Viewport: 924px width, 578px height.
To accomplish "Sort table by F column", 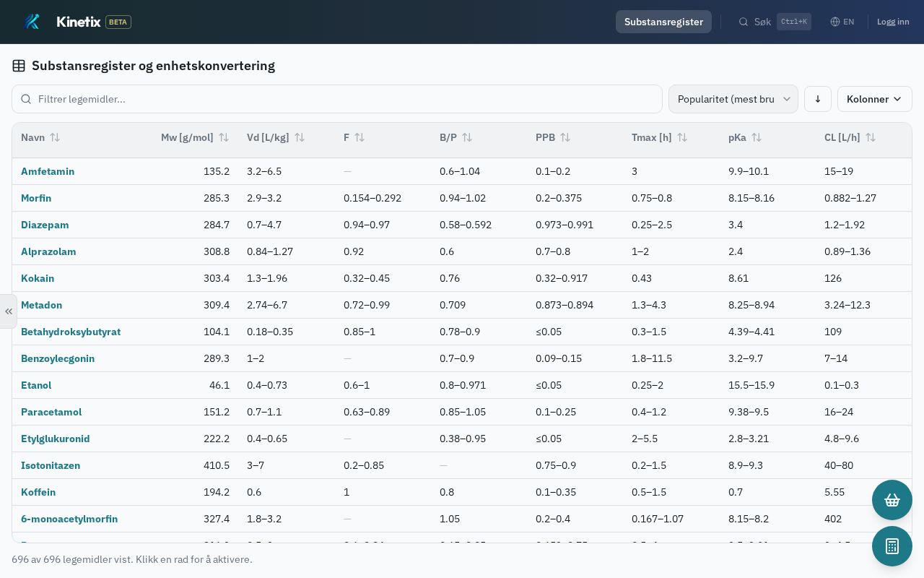I will pos(354,137).
